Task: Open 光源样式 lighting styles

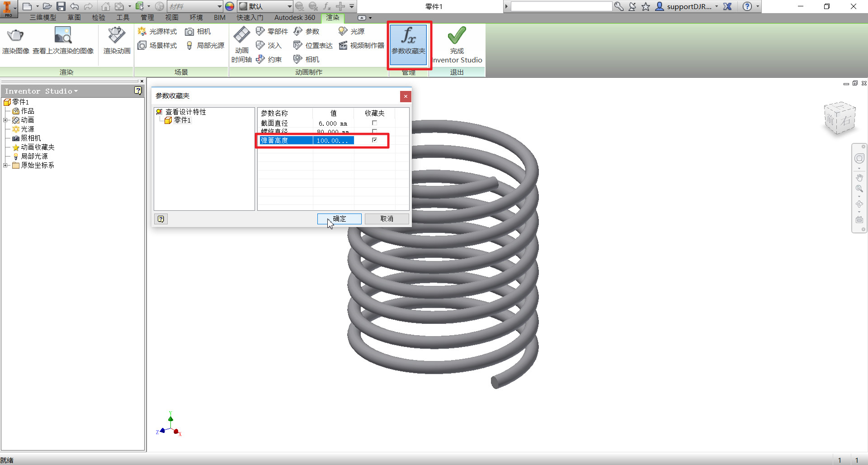Action: click(x=157, y=31)
